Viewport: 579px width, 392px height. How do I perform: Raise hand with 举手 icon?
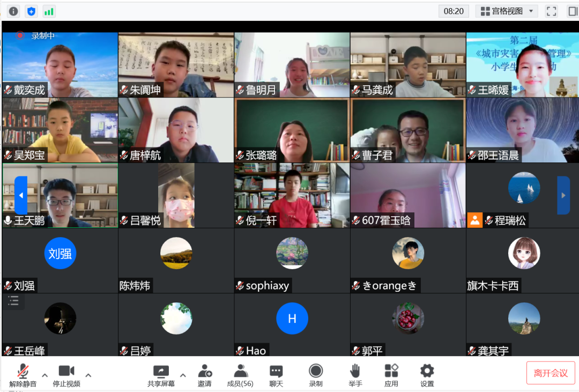[x=355, y=375]
